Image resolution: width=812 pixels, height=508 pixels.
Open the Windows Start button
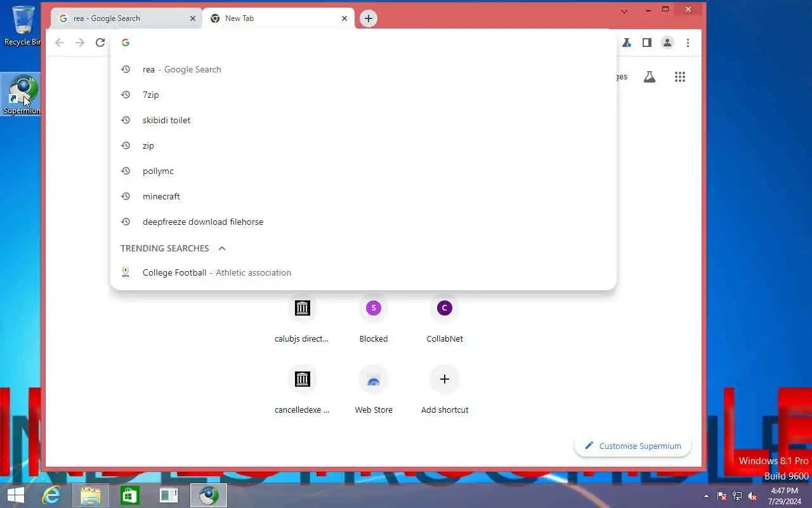click(15, 495)
